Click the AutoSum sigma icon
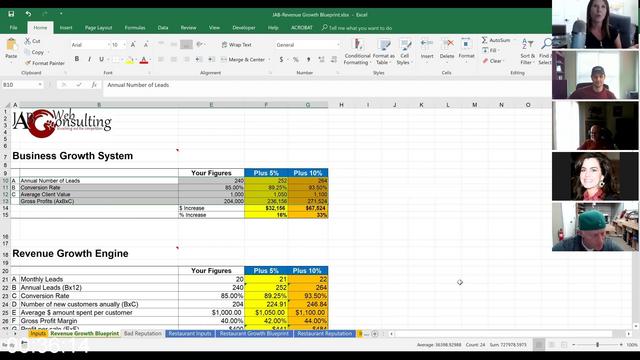Screen dimensions: 640x360 pyautogui.click(x=484, y=40)
